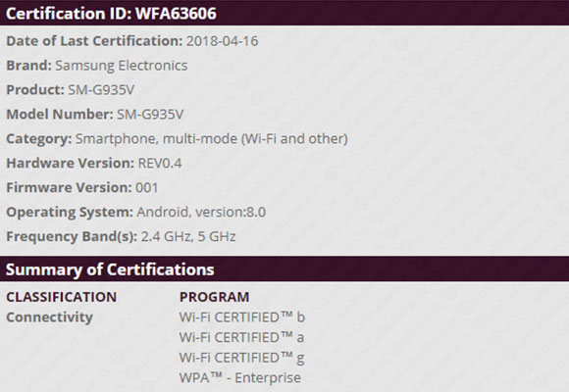Click the Summary of Certifications header

pos(110,269)
